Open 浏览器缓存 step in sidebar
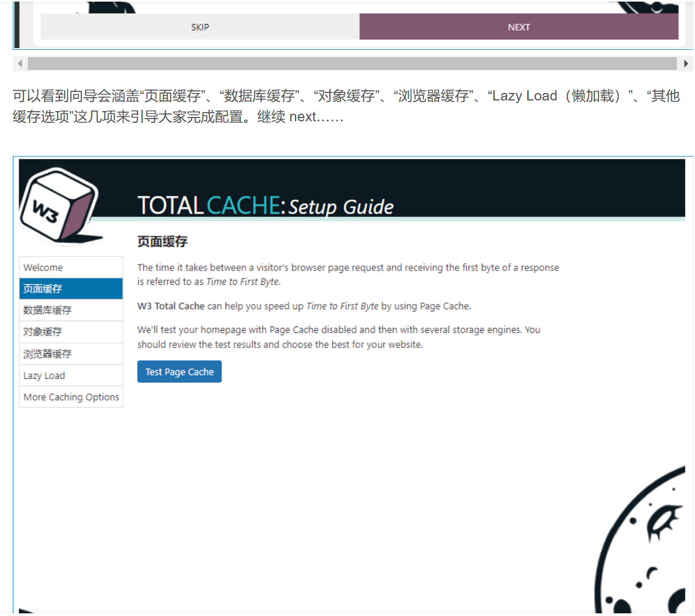Screen dimensions: 695x616 (71, 354)
